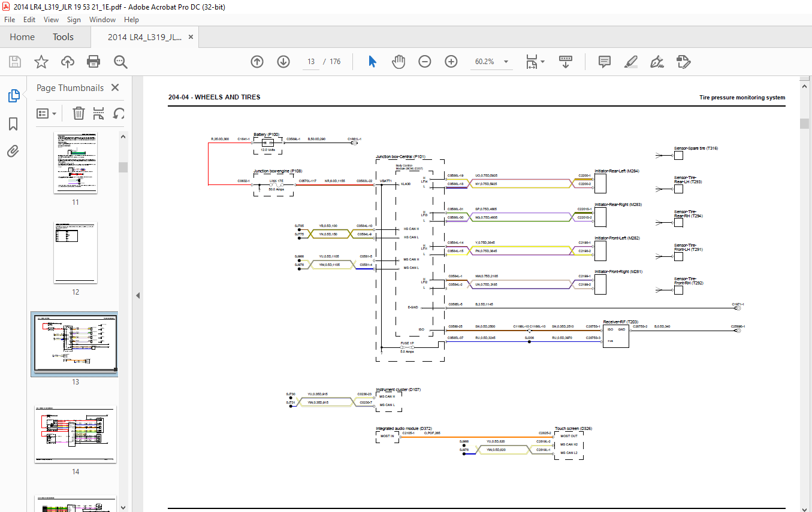Open the Window menu

[102, 20]
